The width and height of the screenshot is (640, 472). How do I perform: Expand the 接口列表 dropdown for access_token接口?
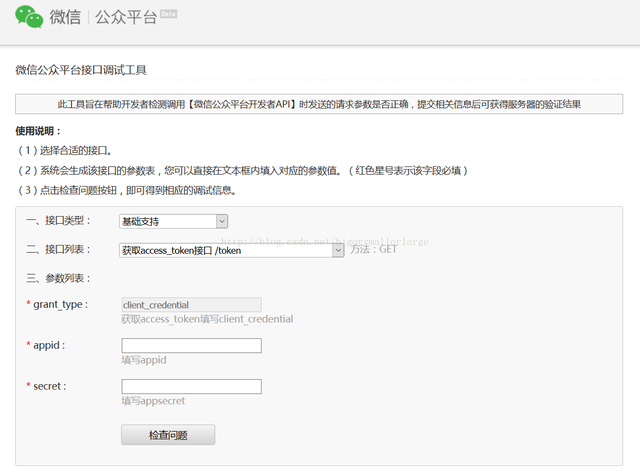232,250
